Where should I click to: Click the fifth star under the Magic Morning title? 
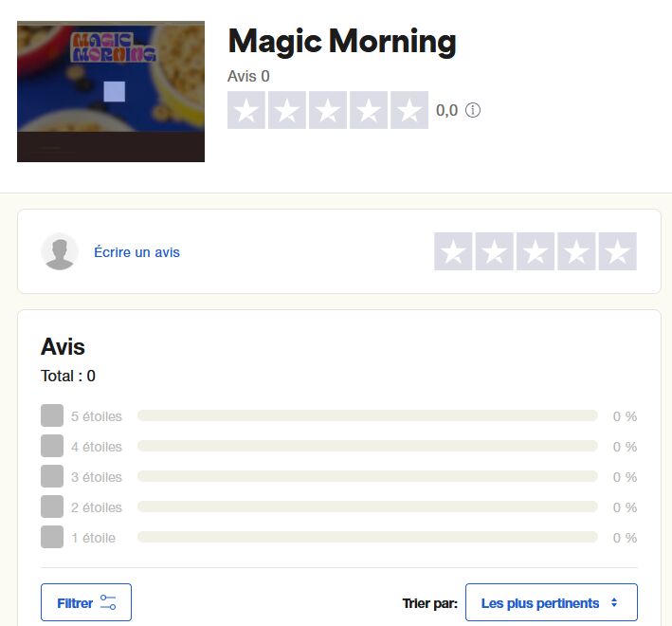click(409, 110)
